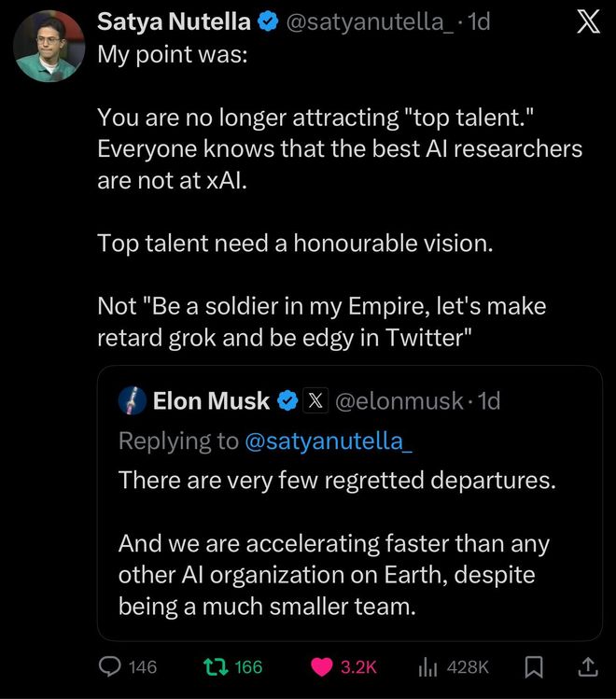
Task: Click Elon Musk's blue verified badge
Action: coord(288,401)
